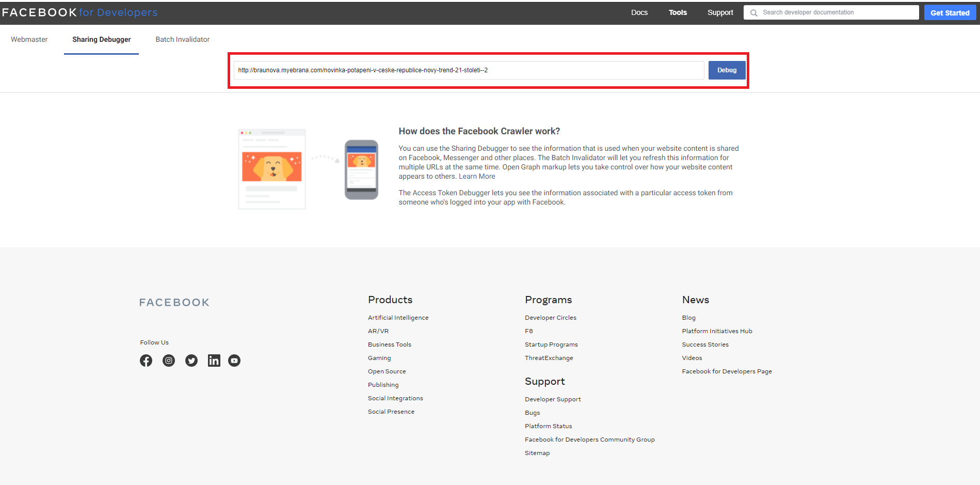
Task: Click the dog illustration webpage thumbnail
Action: pyautogui.click(x=272, y=169)
